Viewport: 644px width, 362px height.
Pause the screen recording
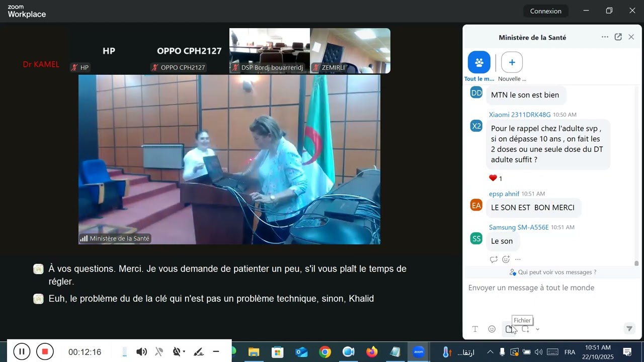tap(22, 351)
